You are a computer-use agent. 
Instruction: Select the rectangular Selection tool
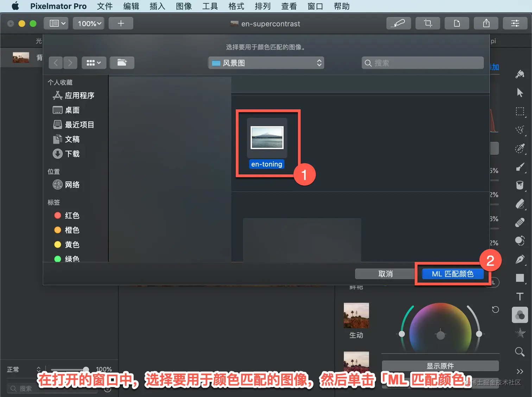click(x=520, y=112)
